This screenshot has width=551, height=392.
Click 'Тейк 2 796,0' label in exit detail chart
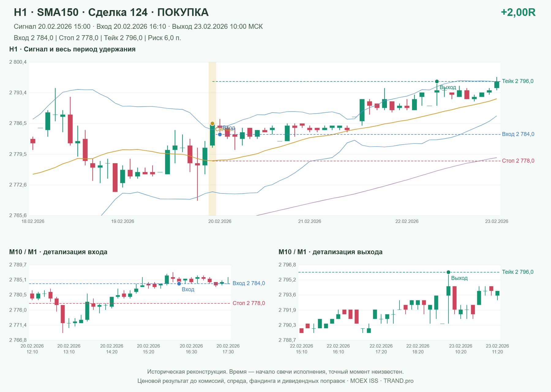tap(518, 272)
